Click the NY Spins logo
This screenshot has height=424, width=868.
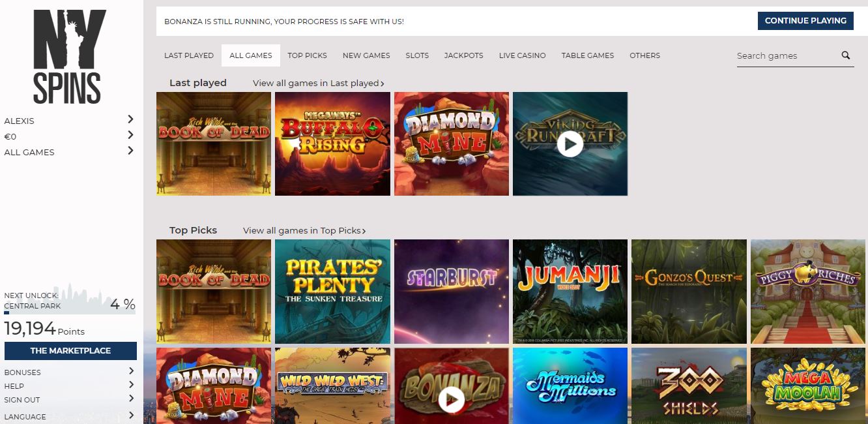70,57
